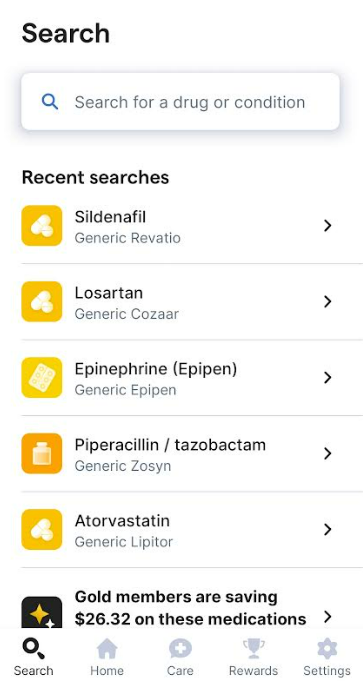Switch to the Home tab
Viewport: 363px width, 684px height.
(107, 657)
